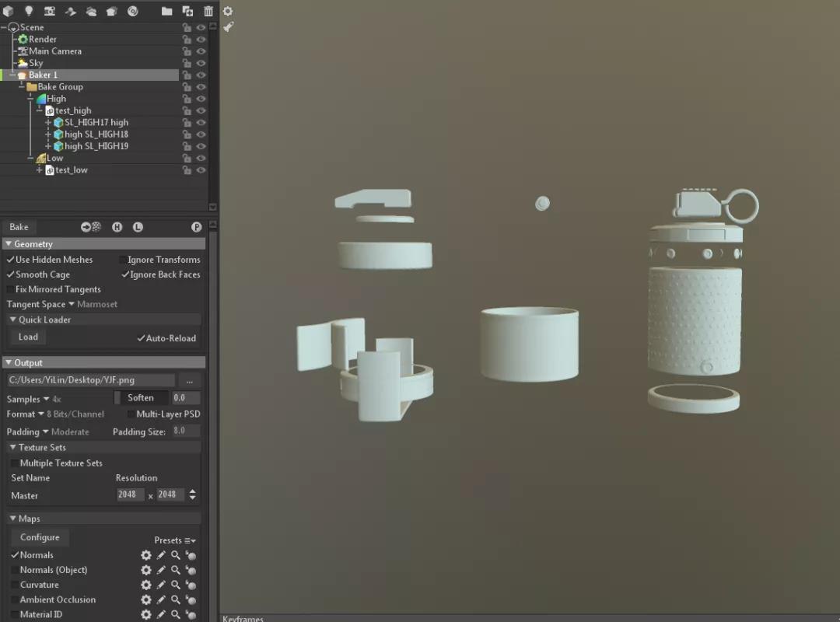Open the Normals map gear settings
Image resolution: width=840 pixels, height=622 pixels.
pos(145,555)
